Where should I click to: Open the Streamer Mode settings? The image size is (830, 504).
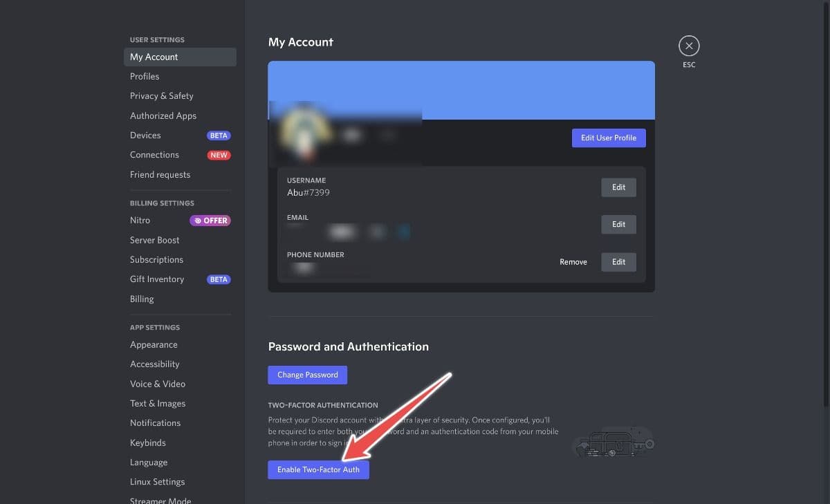click(160, 499)
